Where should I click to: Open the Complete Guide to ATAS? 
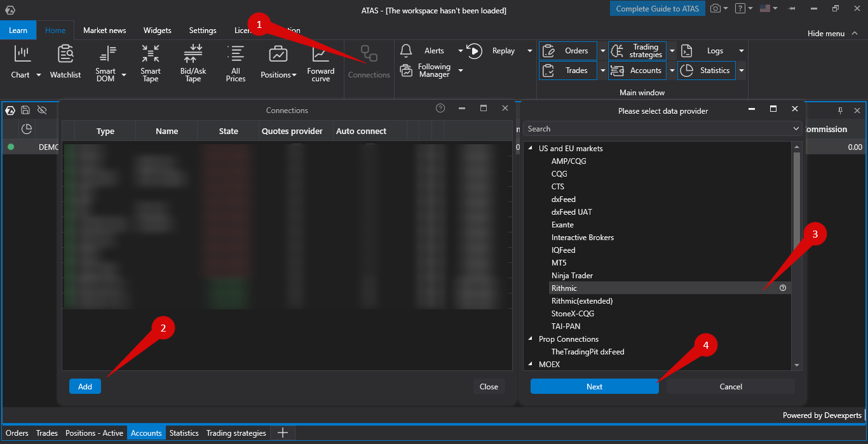[657, 9]
